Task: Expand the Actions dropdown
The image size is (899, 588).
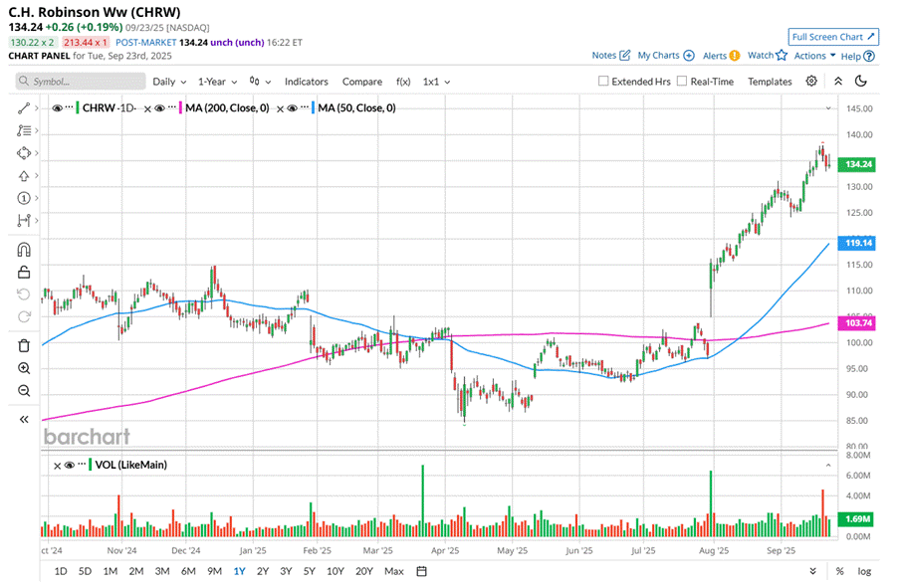Action: tap(814, 56)
